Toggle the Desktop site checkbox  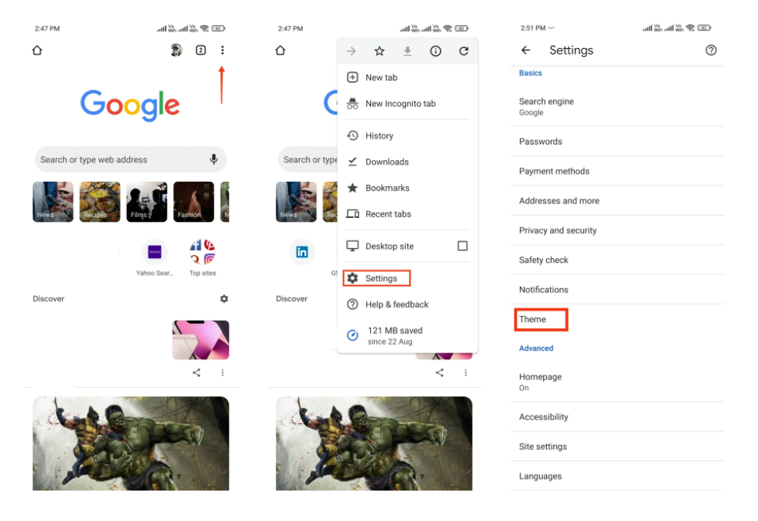[x=463, y=246]
